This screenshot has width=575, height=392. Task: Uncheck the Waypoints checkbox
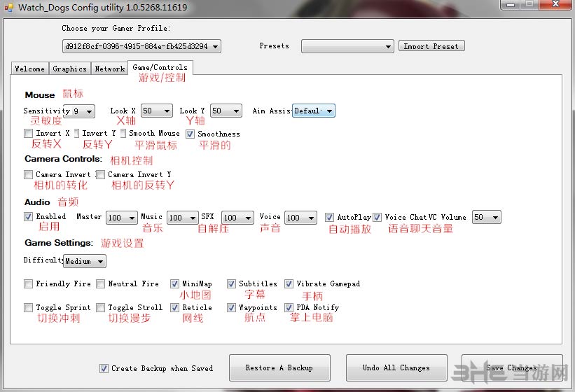pos(231,307)
